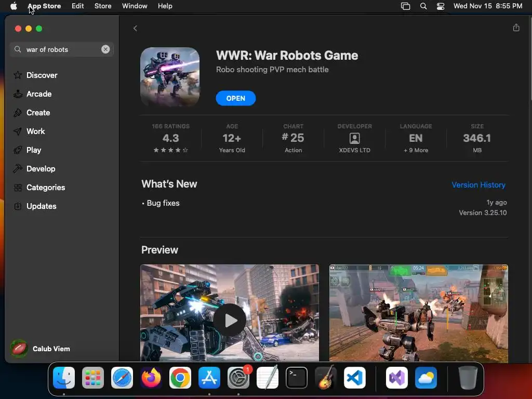Viewport: 532px width, 399px height.
Task: Click the Bug fixes text
Action: click(x=163, y=203)
